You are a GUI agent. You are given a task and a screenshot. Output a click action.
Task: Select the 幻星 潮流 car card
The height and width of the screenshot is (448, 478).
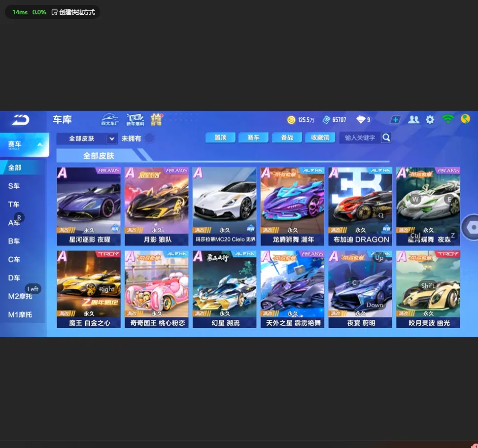click(224, 289)
